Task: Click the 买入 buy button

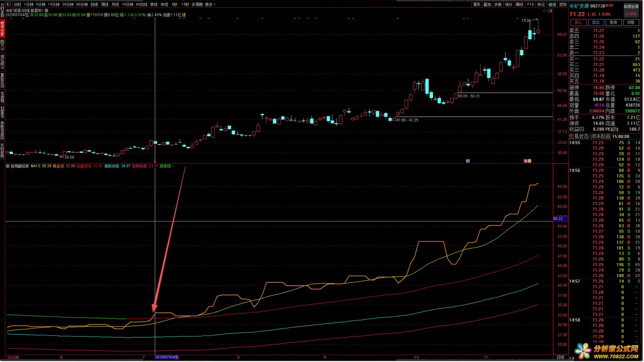Action: tap(578, 22)
